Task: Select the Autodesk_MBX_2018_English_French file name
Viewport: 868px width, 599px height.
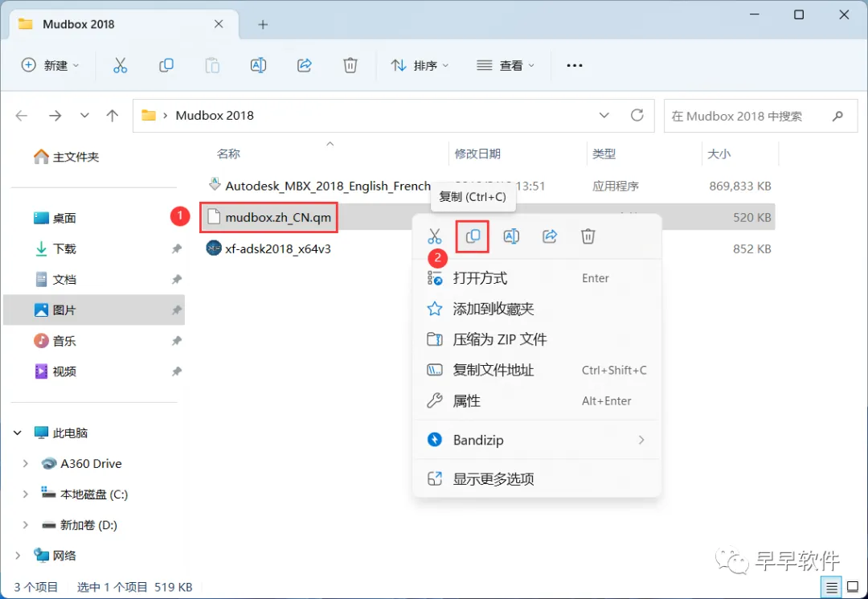Action: point(328,186)
